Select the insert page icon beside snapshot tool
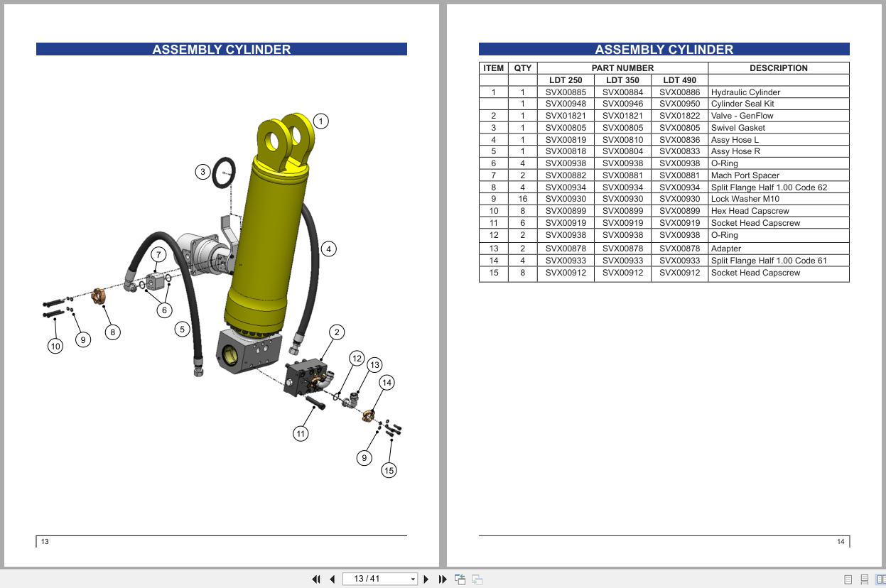This screenshot has width=886, height=588. coord(477,579)
